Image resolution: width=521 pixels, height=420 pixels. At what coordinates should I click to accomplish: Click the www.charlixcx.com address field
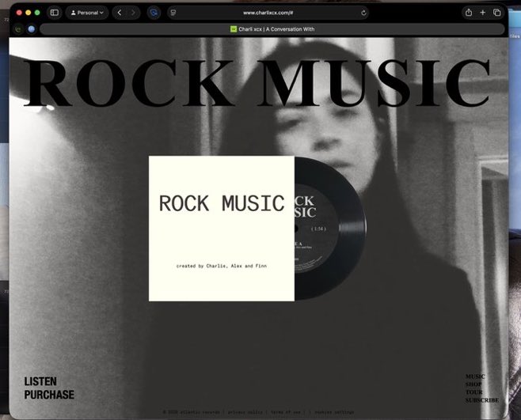click(x=268, y=13)
